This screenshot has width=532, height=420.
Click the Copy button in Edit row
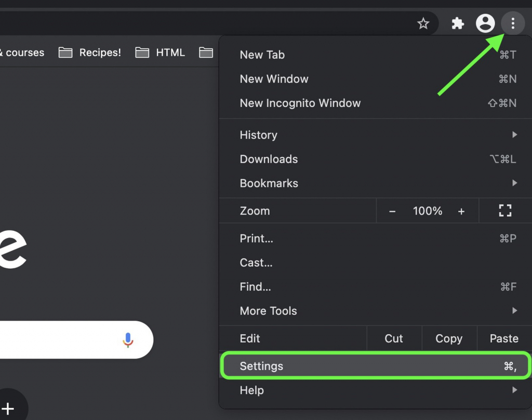[x=449, y=338]
